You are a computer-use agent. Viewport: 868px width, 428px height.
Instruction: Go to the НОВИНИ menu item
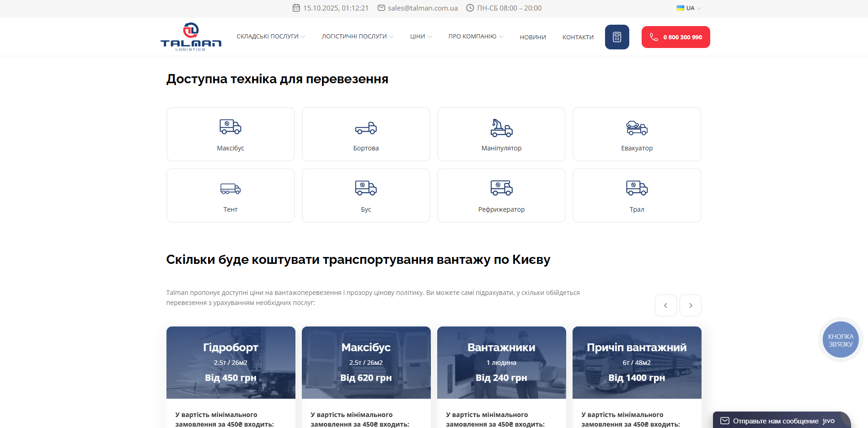(532, 37)
